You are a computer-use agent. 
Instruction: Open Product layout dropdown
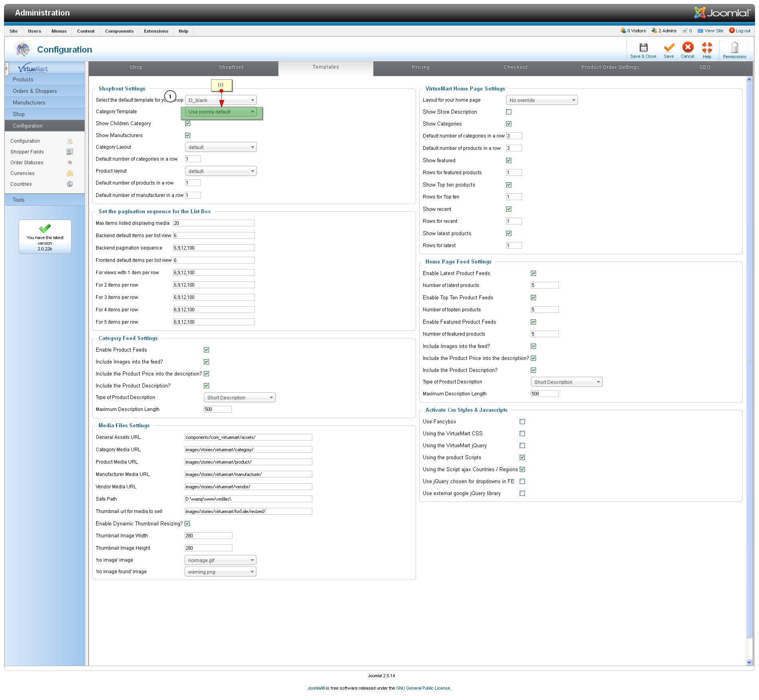pos(221,171)
